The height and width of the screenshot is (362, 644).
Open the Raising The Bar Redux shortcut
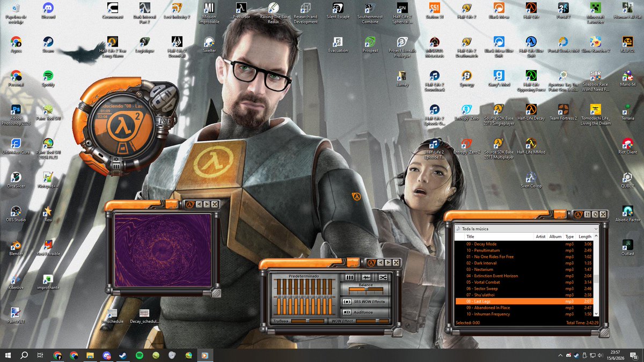click(x=274, y=13)
